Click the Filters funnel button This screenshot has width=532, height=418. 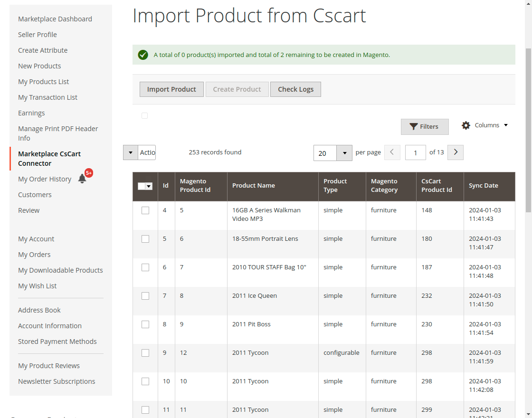pos(425,127)
